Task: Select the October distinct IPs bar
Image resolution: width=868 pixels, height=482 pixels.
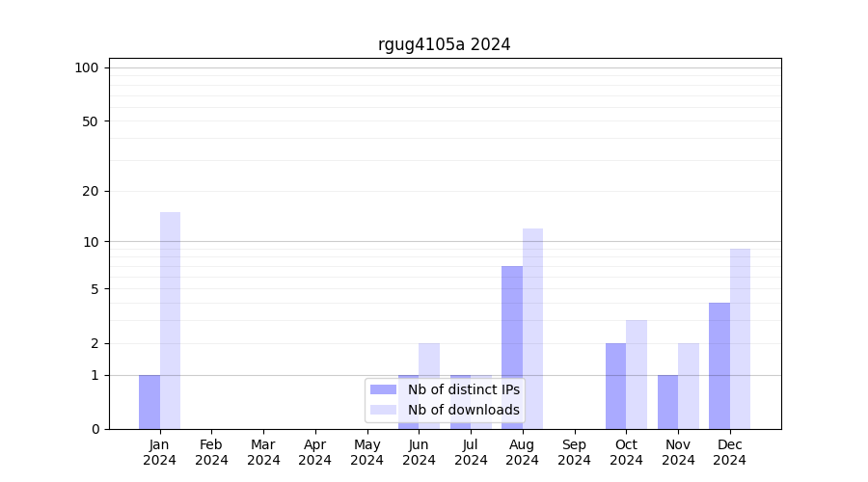Action: (x=615, y=386)
